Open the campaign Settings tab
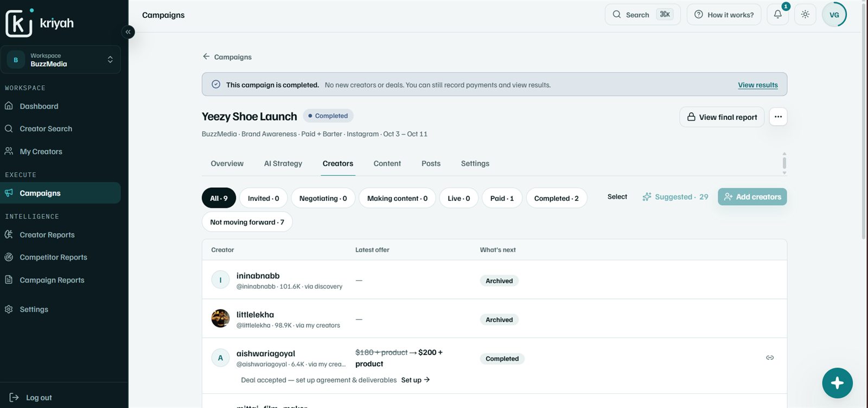This screenshot has height=408, width=868. click(x=475, y=163)
